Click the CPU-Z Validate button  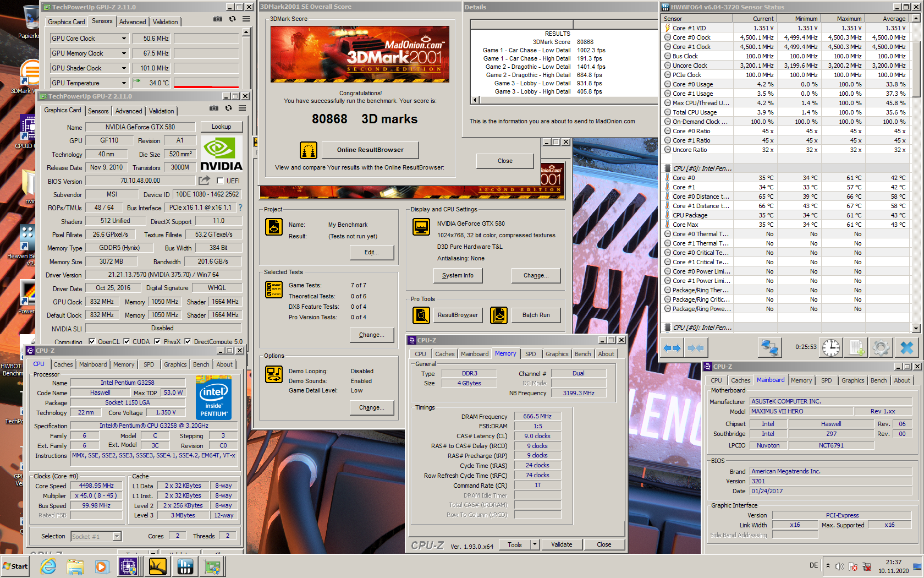coord(562,544)
